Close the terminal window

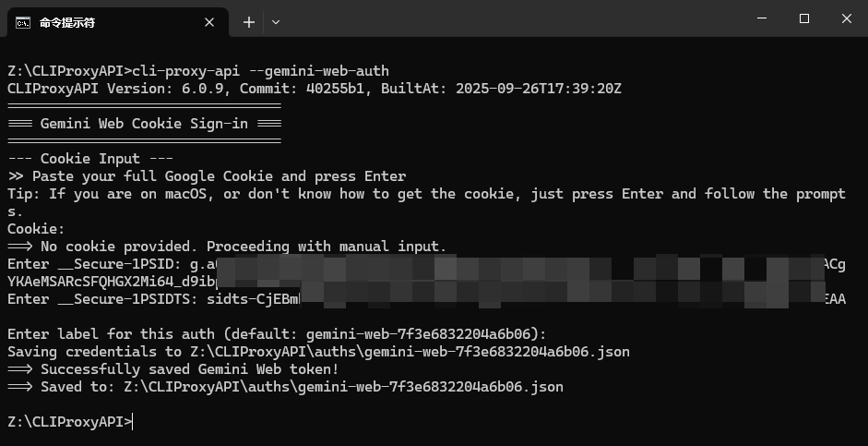coord(847,18)
